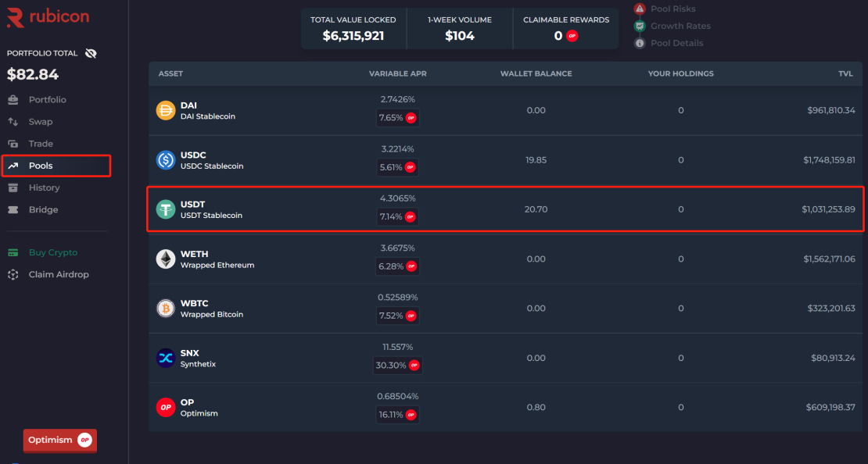The width and height of the screenshot is (868, 464).
Task: Click the SNX Synthetix icon
Action: 166,358
